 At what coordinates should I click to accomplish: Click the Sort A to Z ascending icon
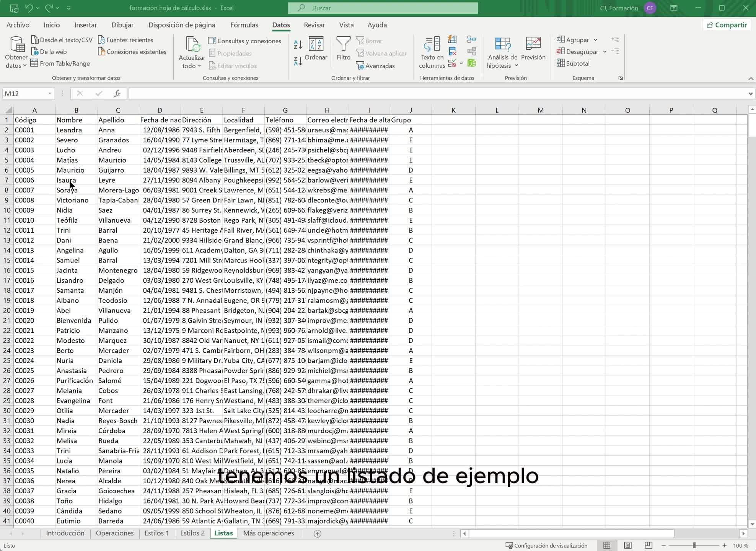coord(298,44)
